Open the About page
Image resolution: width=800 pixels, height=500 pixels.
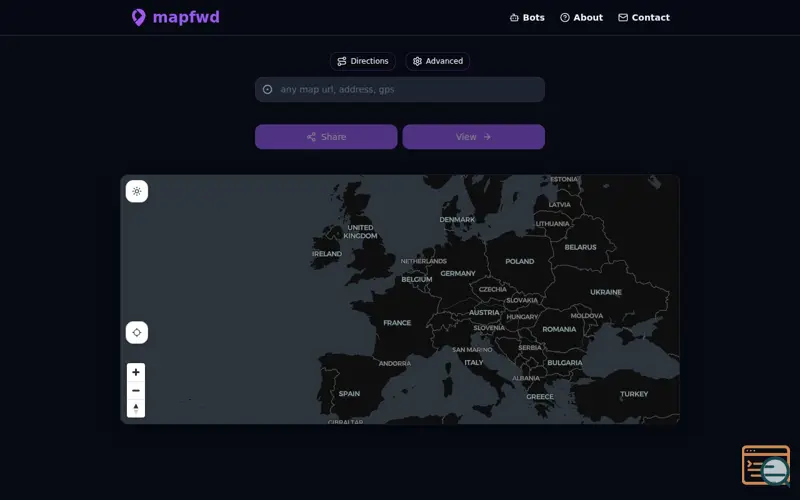(x=581, y=17)
